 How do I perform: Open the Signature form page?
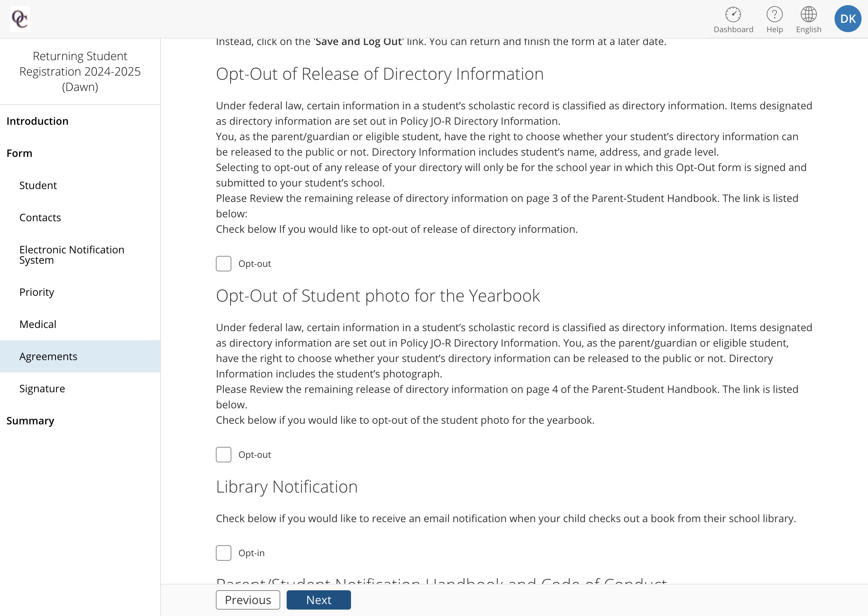coord(42,388)
